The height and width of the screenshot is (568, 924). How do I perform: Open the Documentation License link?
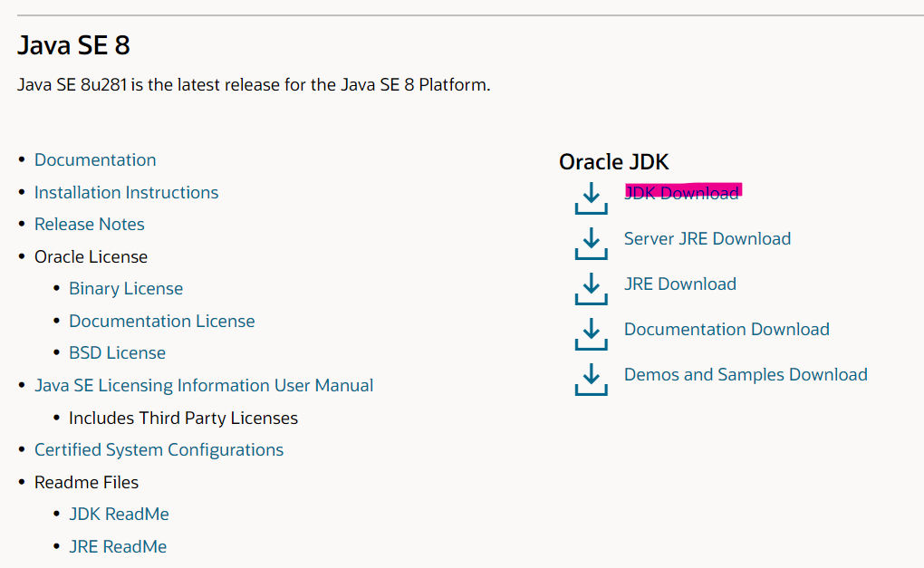pyautogui.click(x=161, y=321)
